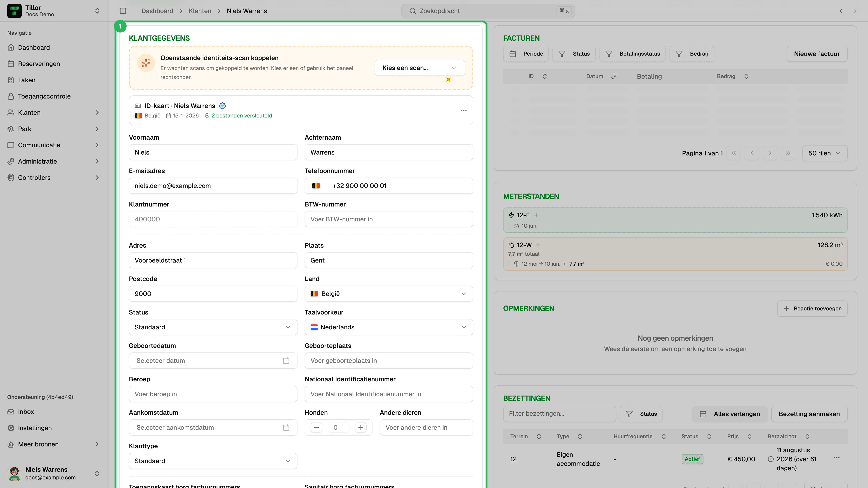Open the Inbox

point(54,412)
